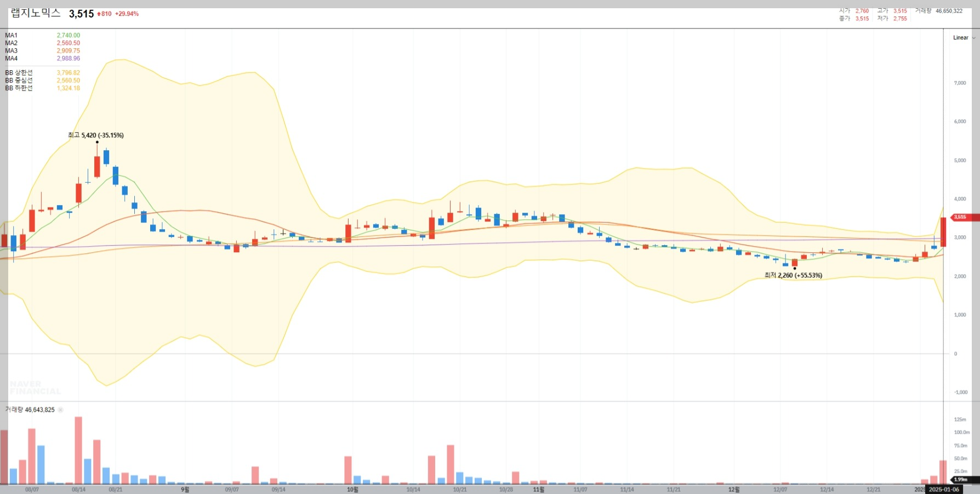980x494 pixels.
Task: Click the 7,000 price axis label
Action: [960, 83]
